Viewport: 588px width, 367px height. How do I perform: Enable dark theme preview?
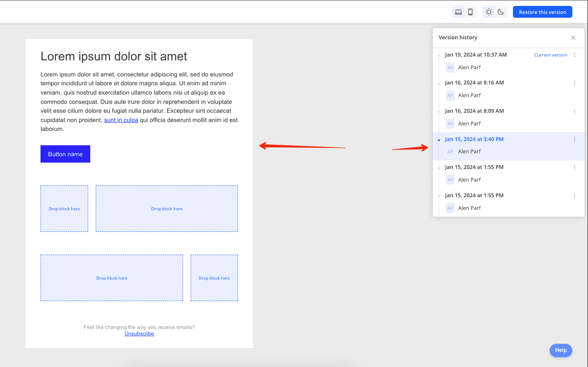click(501, 12)
